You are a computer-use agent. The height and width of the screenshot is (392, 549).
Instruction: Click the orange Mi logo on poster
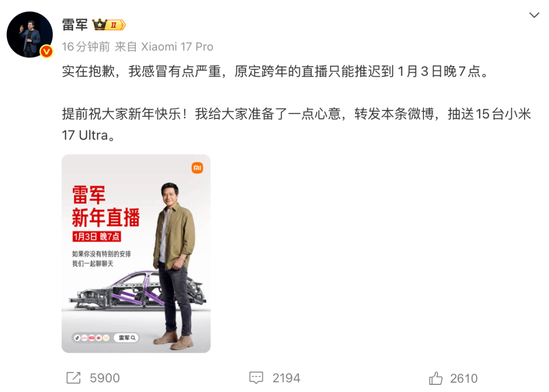197,168
